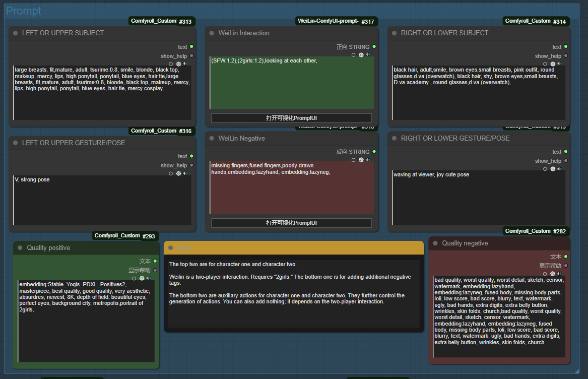588x379 pixels.
Task: Click the gear icon in WeiLin Negative node
Action: pos(361,160)
